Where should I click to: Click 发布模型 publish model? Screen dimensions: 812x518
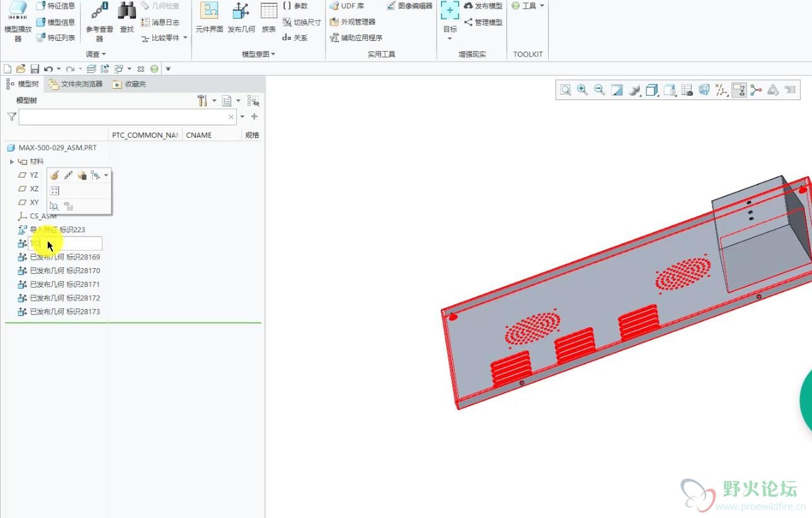(x=483, y=6)
